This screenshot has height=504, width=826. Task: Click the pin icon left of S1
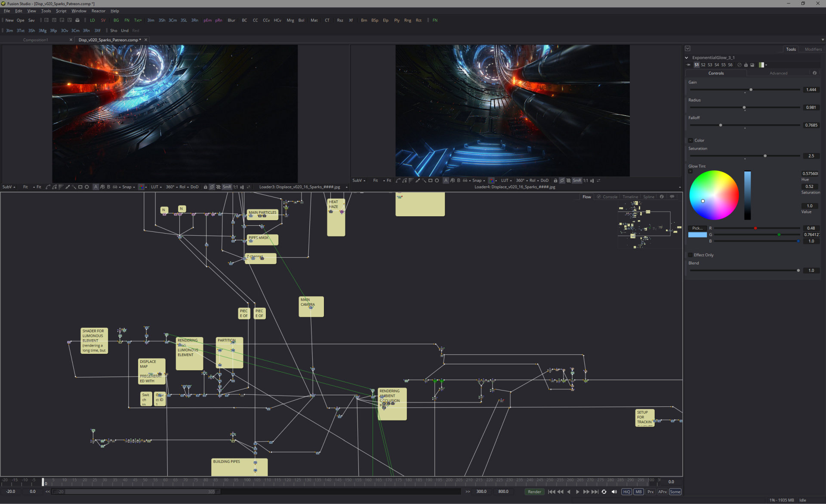coord(688,65)
